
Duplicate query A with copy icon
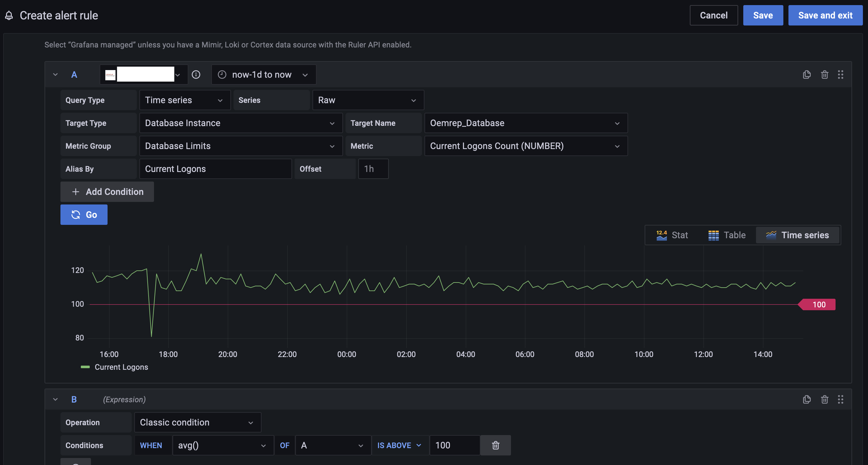[806, 75]
